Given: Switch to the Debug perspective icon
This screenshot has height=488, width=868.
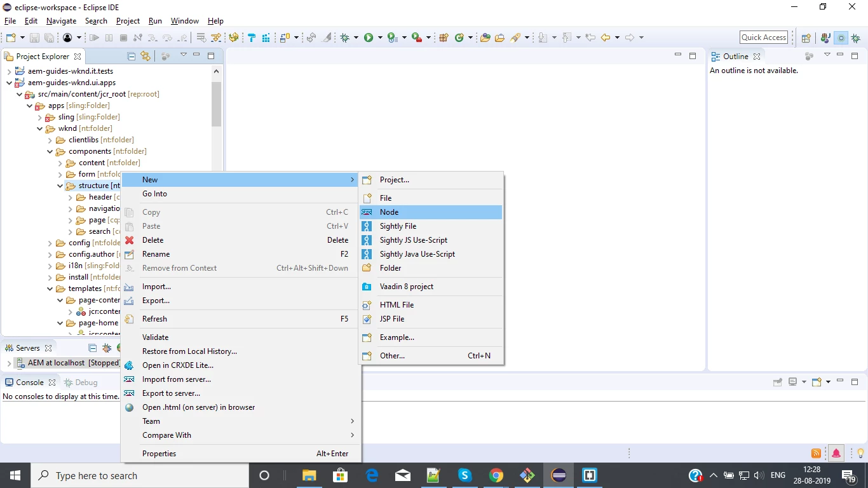Looking at the screenshot, I should pyautogui.click(x=855, y=37).
